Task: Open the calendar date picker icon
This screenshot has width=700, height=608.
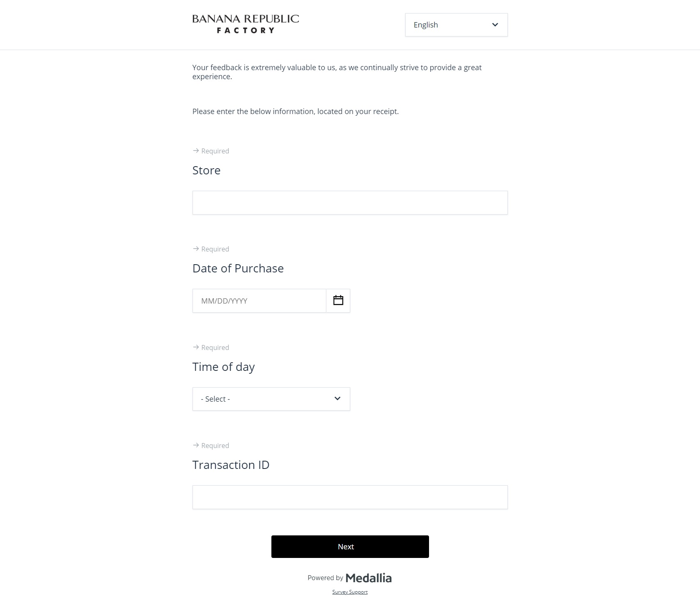Action: coord(338,300)
